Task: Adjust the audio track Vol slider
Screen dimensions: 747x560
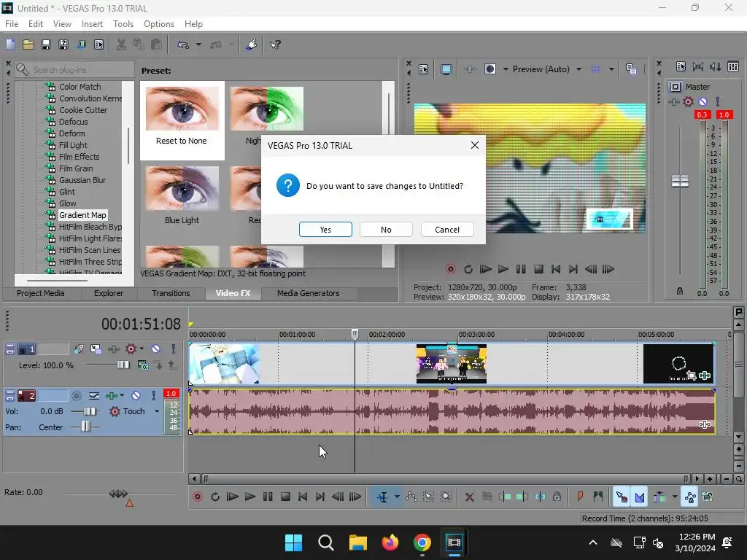Action: pyautogui.click(x=89, y=411)
